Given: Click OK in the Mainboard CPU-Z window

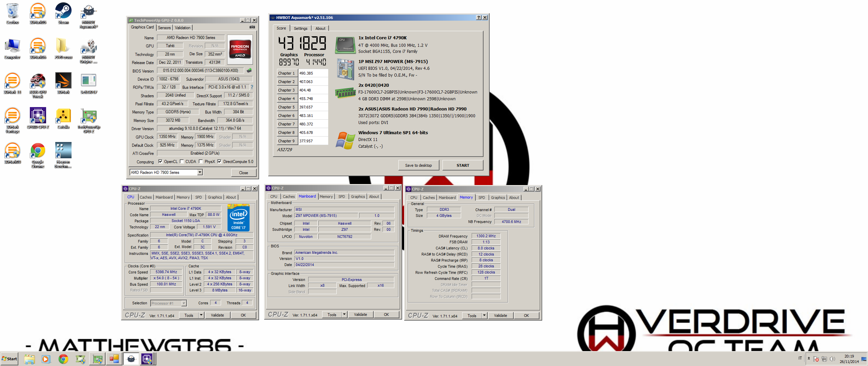Looking at the screenshot, I should [386, 314].
